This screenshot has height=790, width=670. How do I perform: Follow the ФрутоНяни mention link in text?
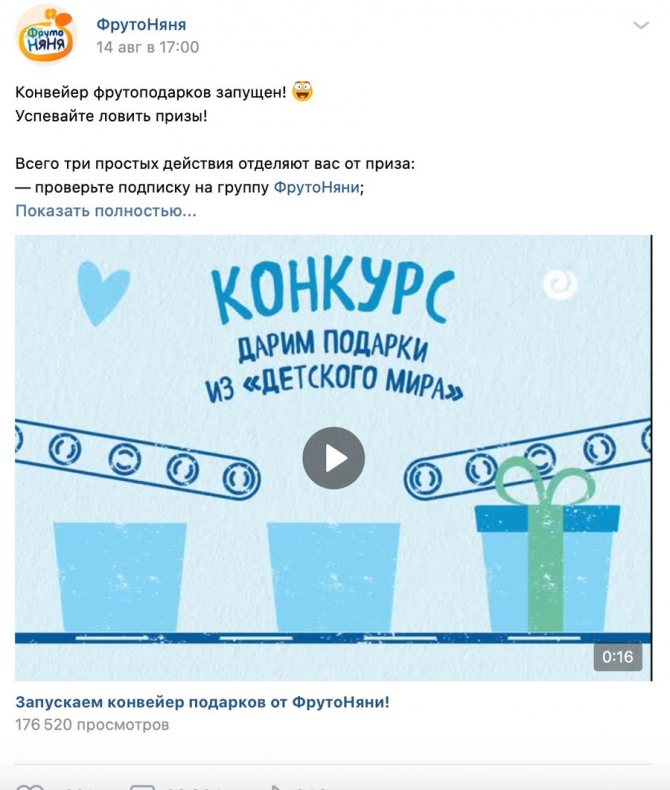click(x=316, y=187)
